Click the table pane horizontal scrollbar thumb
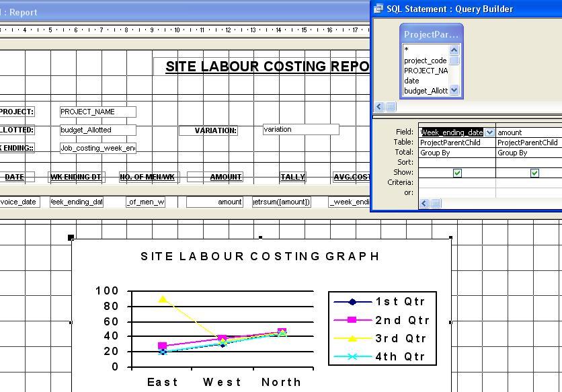Image resolution: width=562 pixels, height=392 pixels. (391, 106)
